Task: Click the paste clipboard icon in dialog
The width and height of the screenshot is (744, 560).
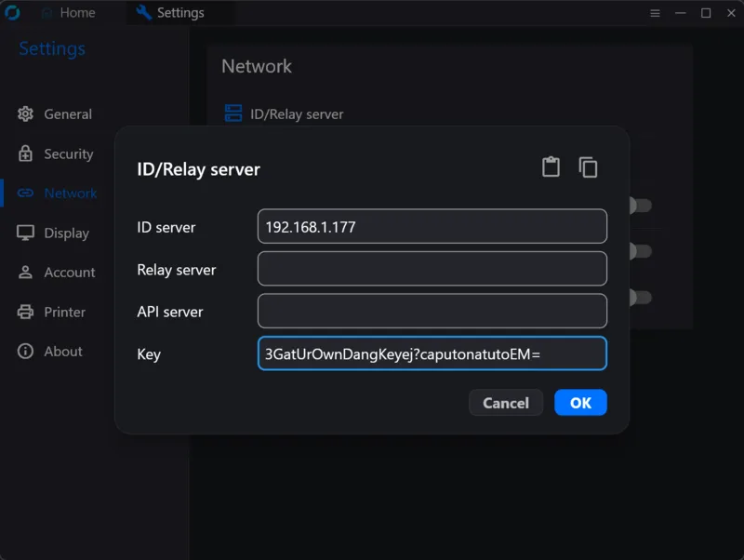Action: tap(551, 167)
